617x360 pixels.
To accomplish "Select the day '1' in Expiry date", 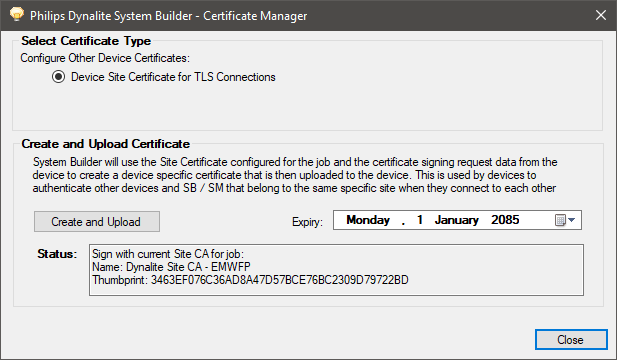I will coord(420,220).
